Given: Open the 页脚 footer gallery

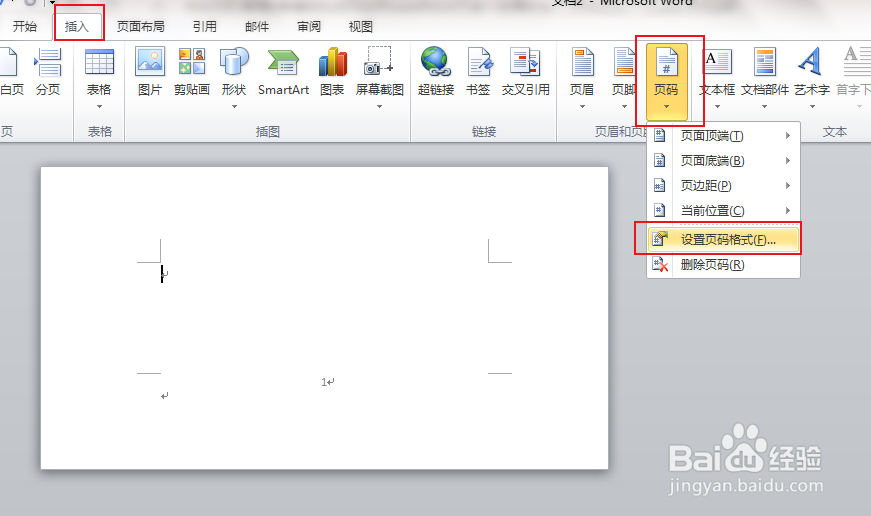Looking at the screenshot, I should [x=623, y=78].
